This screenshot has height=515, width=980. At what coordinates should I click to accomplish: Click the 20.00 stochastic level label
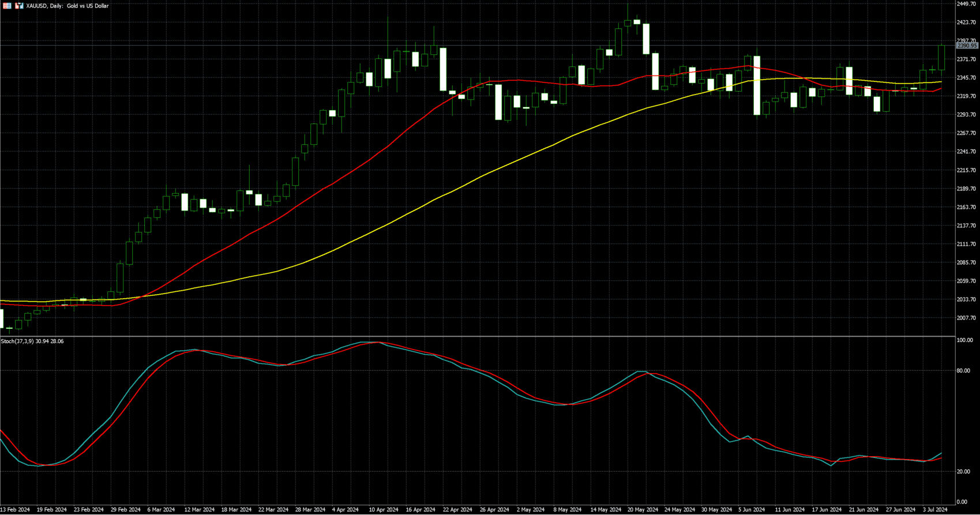(x=963, y=472)
